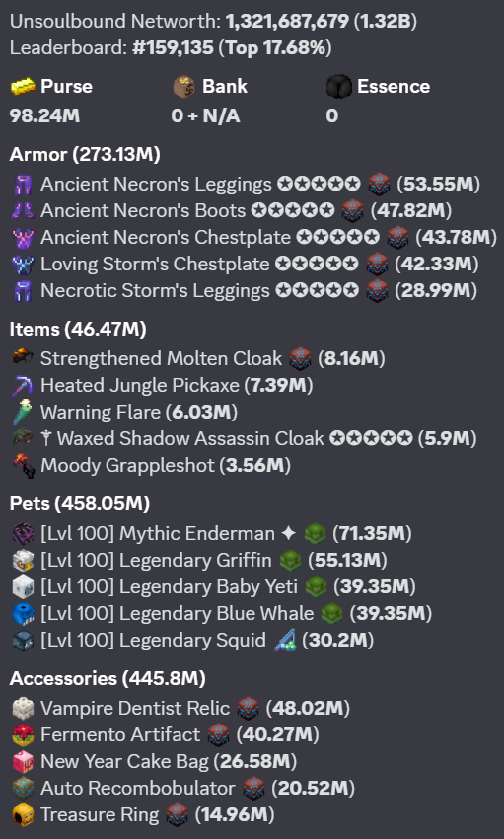Click the Ancient Necron's Leggings item icon
This screenshot has height=839, width=504.
coord(23,184)
